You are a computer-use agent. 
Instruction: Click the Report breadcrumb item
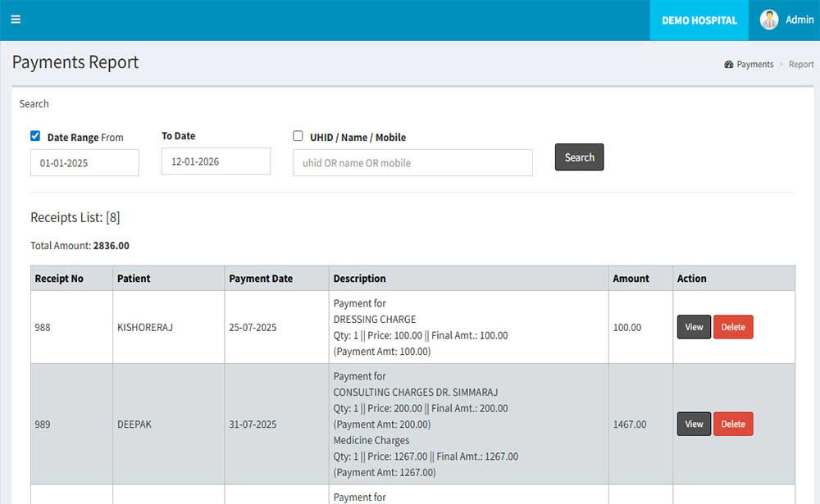tap(801, 65)
